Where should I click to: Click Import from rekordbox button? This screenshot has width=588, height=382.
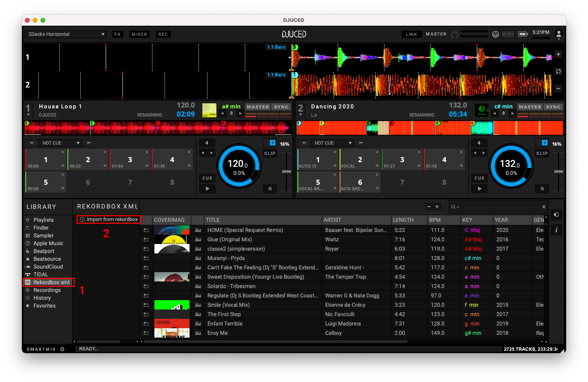click(x=109, y=219)
